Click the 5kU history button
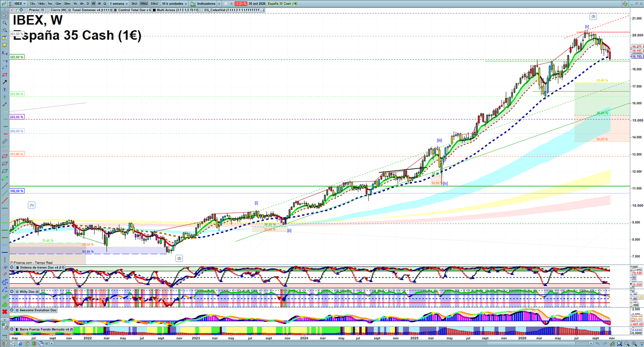Image resolution: width=644 pixels, height=347 pixels. pyautogui.click(x=134, y=4)
